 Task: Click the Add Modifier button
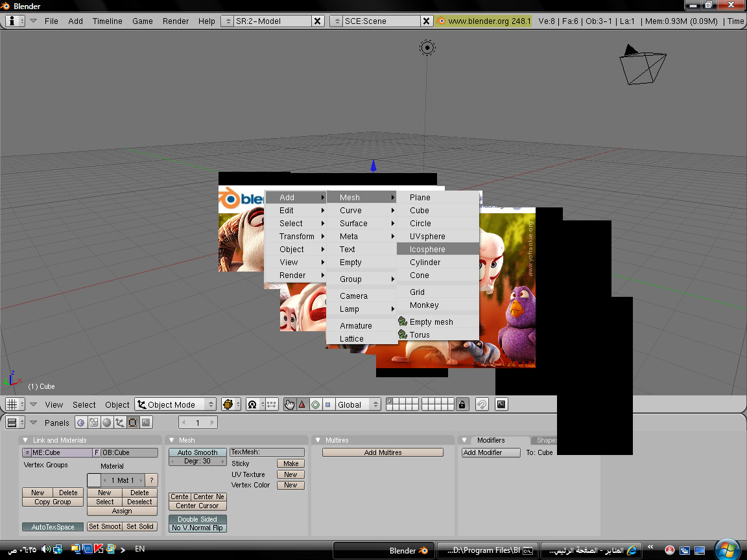coord(491,452)
